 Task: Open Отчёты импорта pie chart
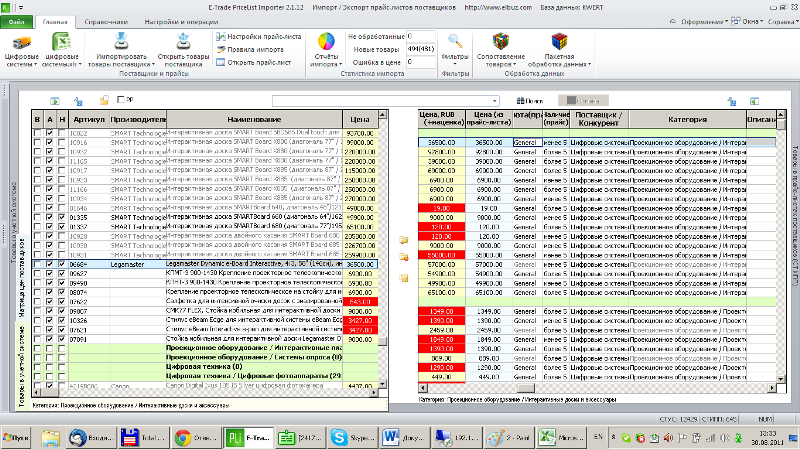(x=326, y=41)
